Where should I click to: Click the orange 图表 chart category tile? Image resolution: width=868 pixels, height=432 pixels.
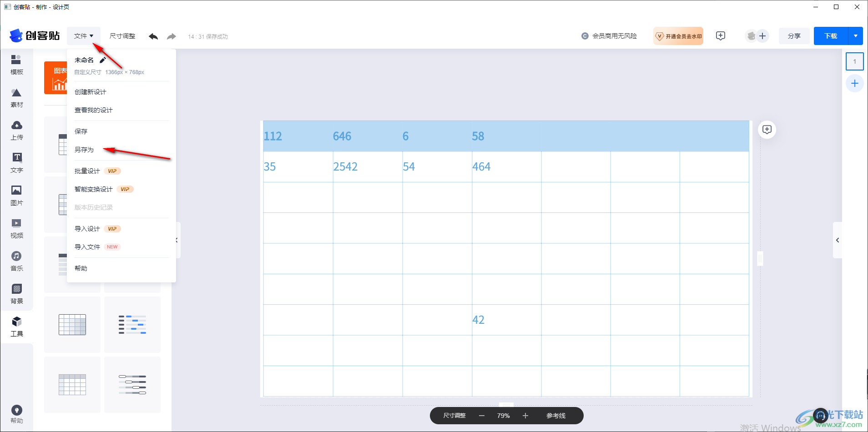pos(56,78)
